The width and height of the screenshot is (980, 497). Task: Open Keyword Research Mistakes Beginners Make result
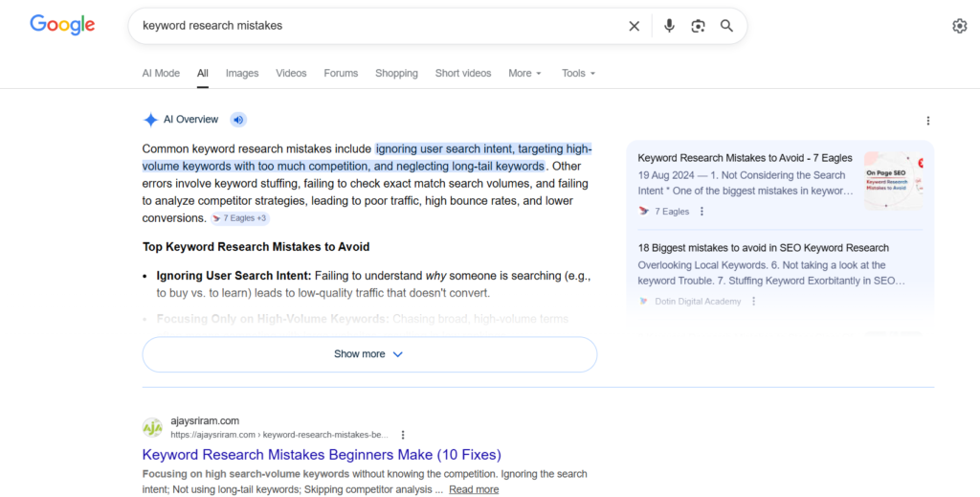pyautogui.click(x=322, y=455)
